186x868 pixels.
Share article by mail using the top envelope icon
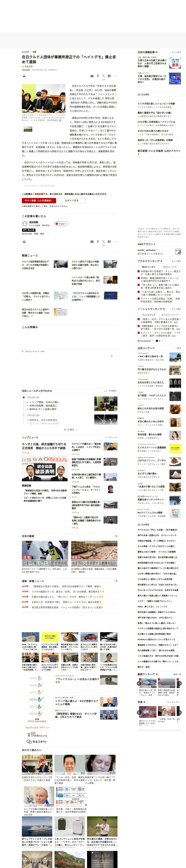92,76
